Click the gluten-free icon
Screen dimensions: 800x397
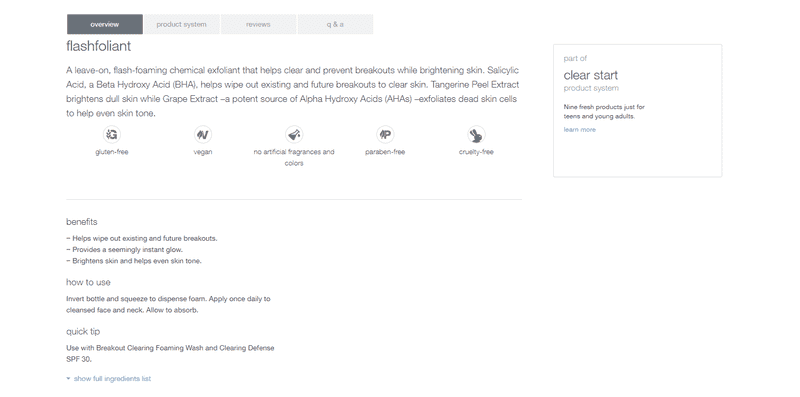111,135
